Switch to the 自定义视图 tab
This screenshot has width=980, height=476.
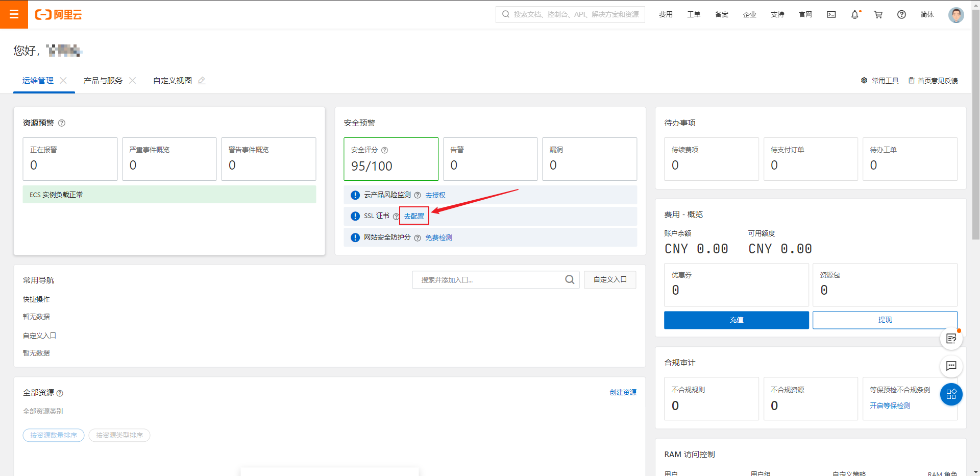point(173,80)
